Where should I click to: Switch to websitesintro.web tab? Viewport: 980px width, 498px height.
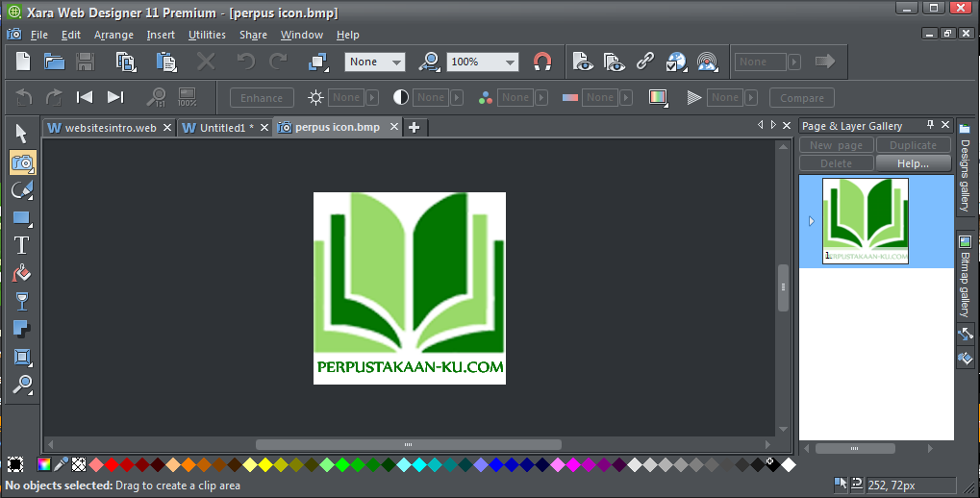110,128
